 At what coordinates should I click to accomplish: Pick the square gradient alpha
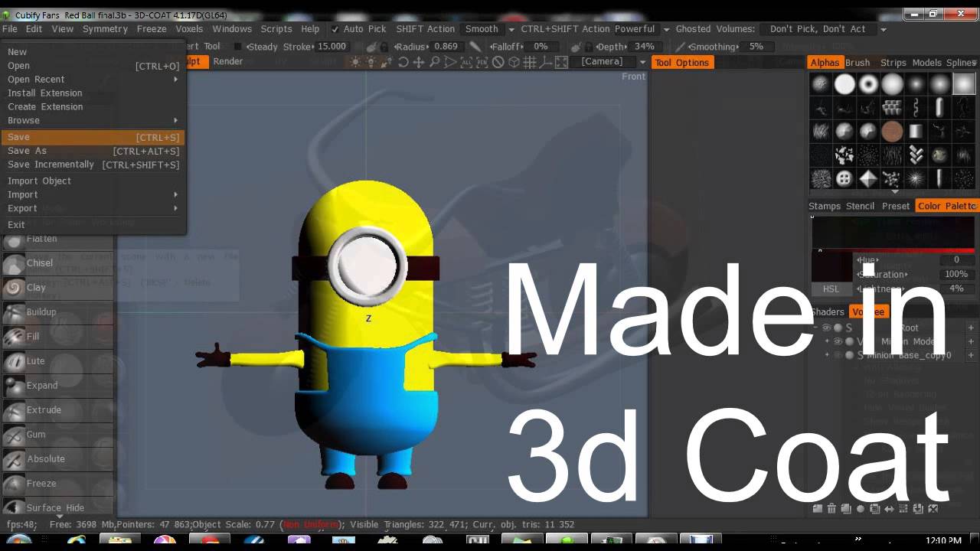pos(964,84)
